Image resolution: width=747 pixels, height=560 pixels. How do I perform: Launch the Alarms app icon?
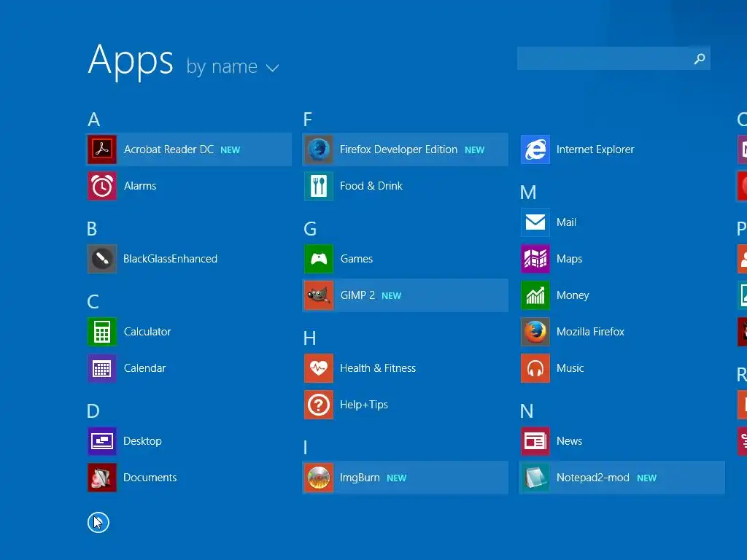tap(102, 186)
